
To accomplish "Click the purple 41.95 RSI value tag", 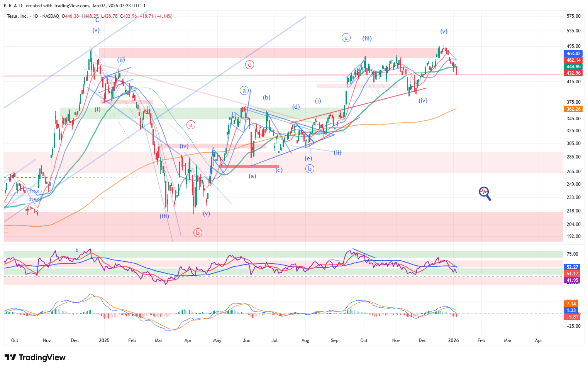I will tap(572, 280).
